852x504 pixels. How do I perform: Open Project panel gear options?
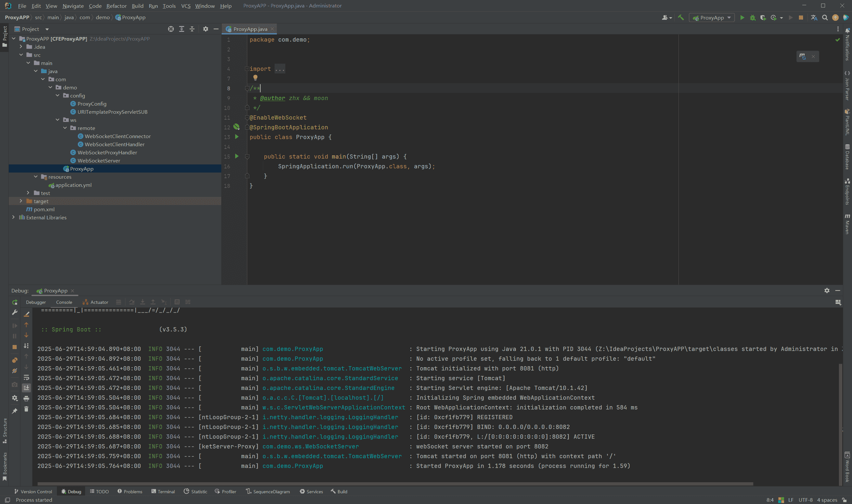[x=205, y=29]
